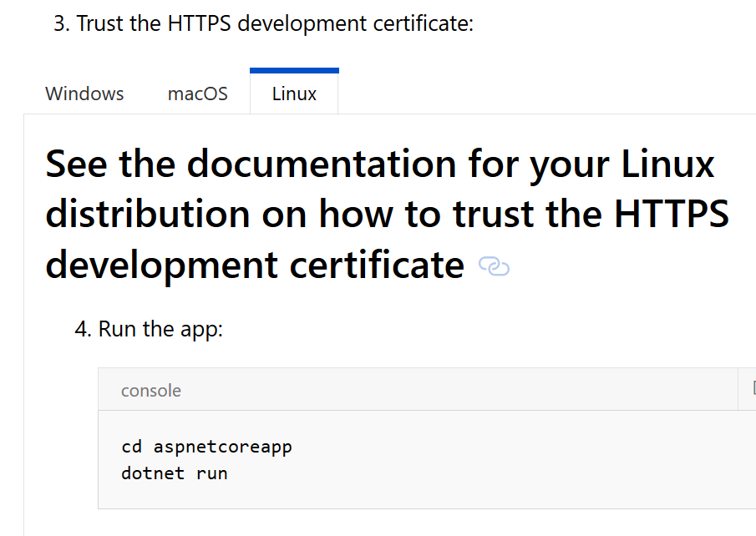Click the 'console' code block label
This screenshot has height=536, width=756.
coord(151,391)
